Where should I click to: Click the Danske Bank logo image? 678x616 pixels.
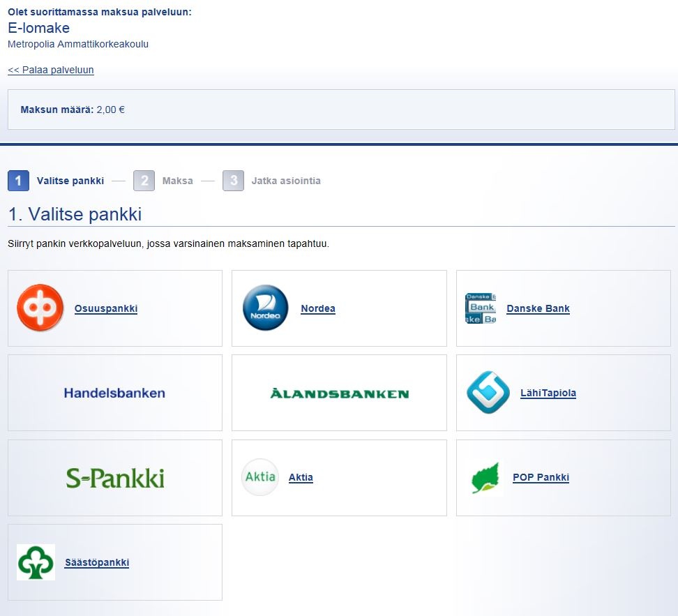tap(481, 308)
